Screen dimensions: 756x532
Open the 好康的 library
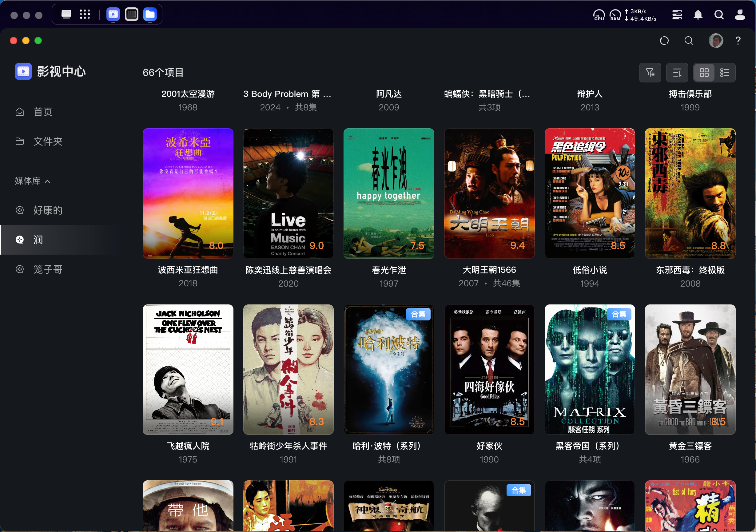pos(47,210)
